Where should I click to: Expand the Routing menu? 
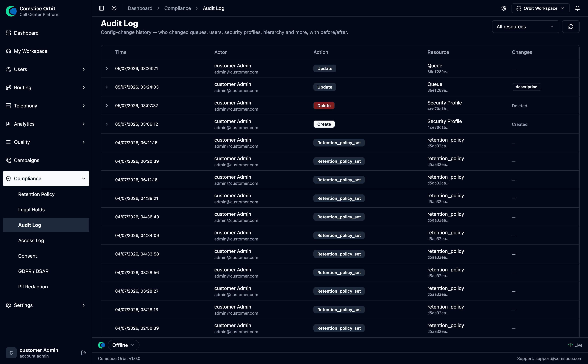click(46, 87)
